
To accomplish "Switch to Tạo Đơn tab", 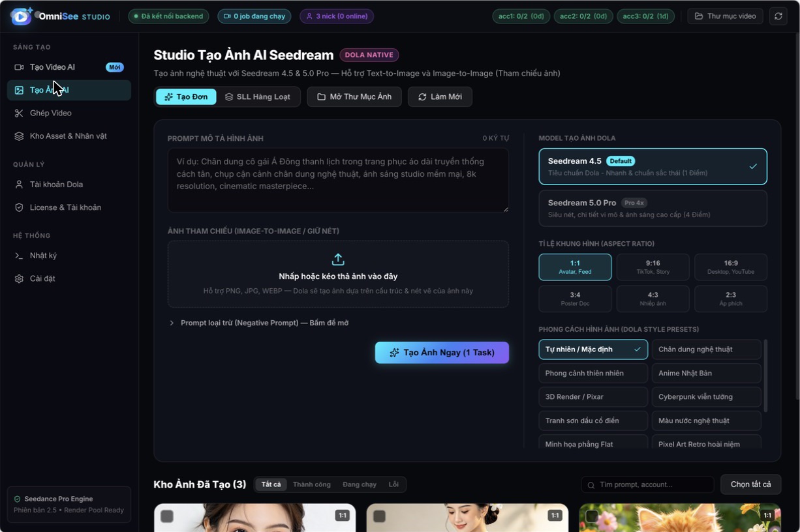I will [x=186, y=96].
